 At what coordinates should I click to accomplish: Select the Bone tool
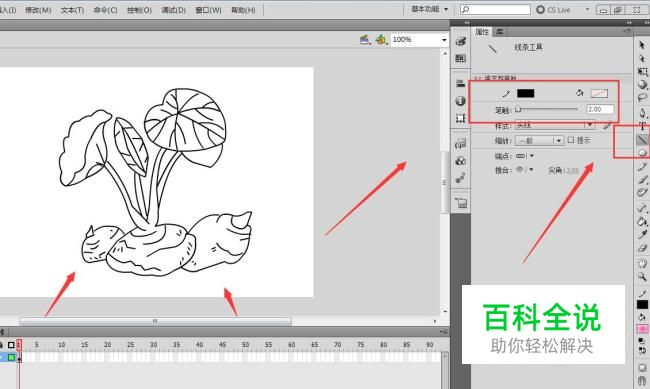point(642,208)
